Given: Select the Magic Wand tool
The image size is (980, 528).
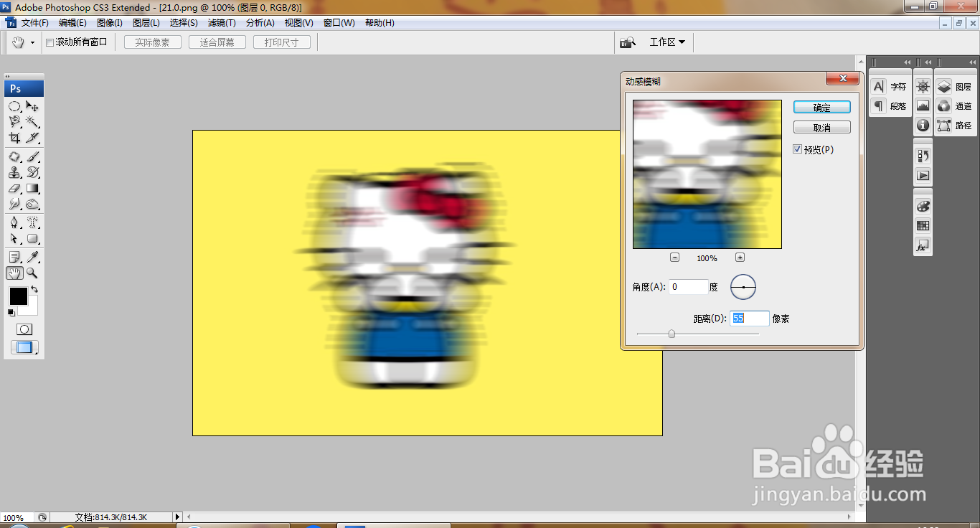Looking at the screenshot, I should coord(32,122).
